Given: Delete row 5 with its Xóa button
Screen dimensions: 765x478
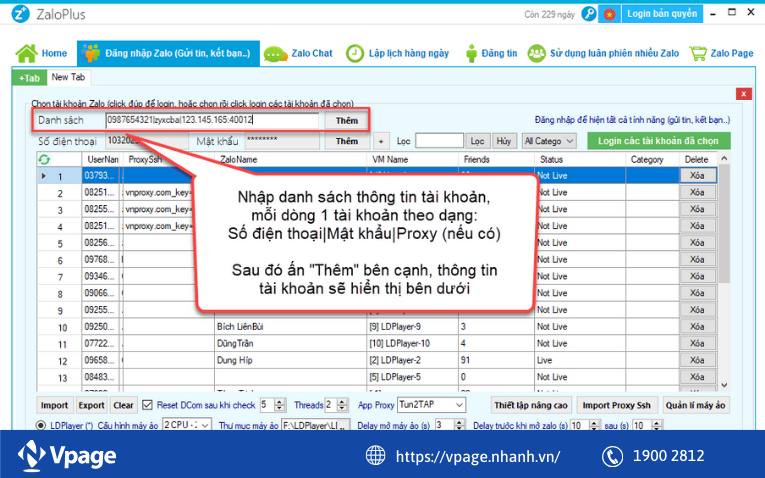Looking at the screenshot, I should click(x=697, y=243).
